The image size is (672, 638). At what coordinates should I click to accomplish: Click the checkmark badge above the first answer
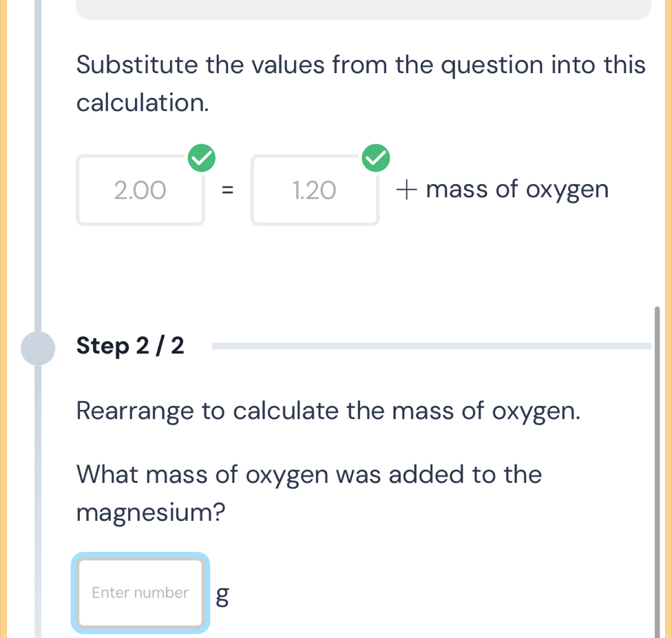(x=202, y=158)
